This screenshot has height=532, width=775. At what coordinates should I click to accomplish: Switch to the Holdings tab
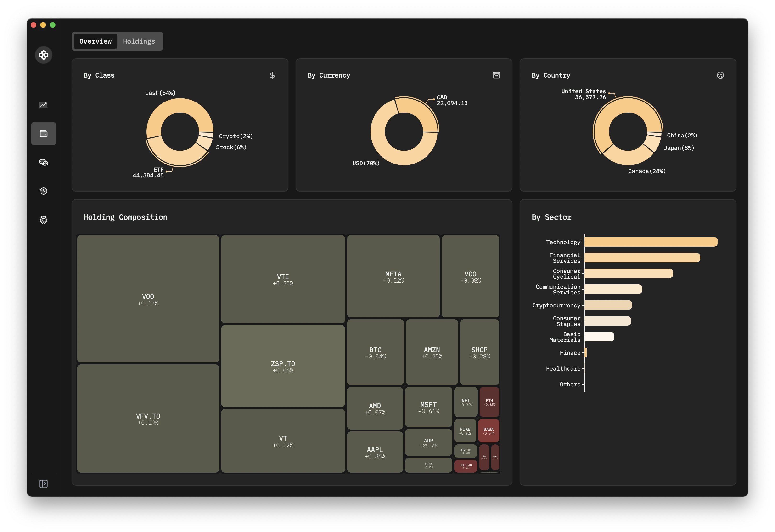tap(139, 41)
